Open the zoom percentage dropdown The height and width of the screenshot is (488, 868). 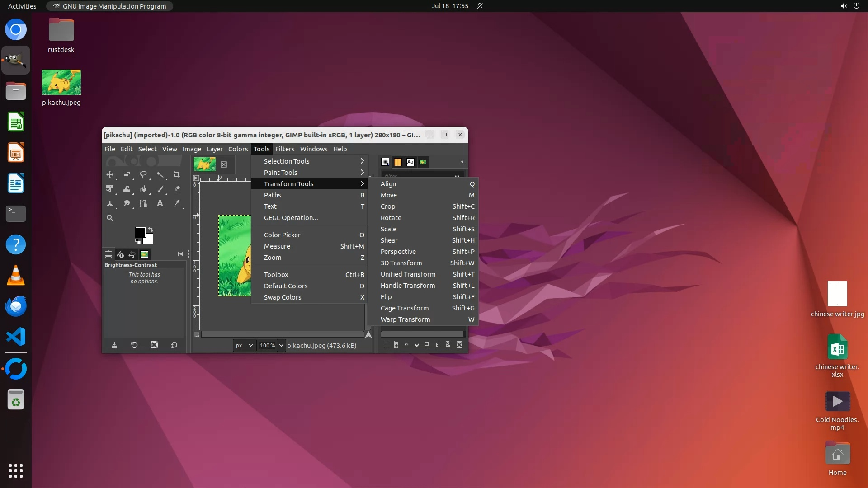point(281,345)
